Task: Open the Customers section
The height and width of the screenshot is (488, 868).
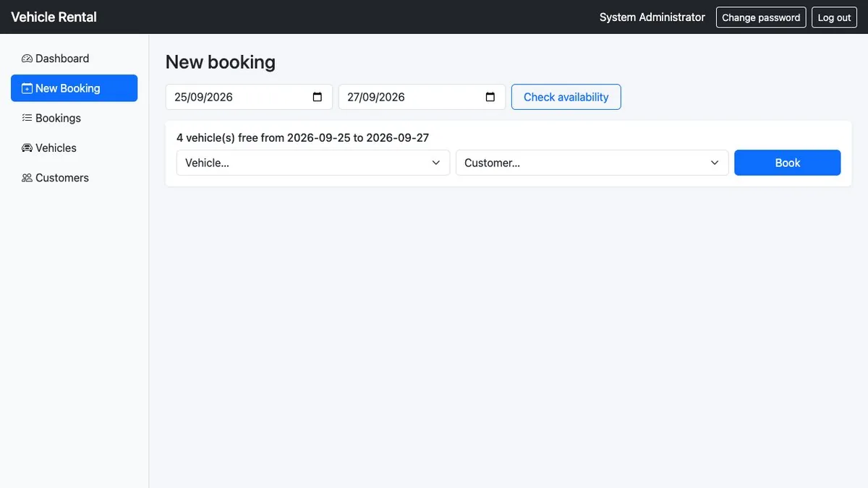Action: (74, 178)
